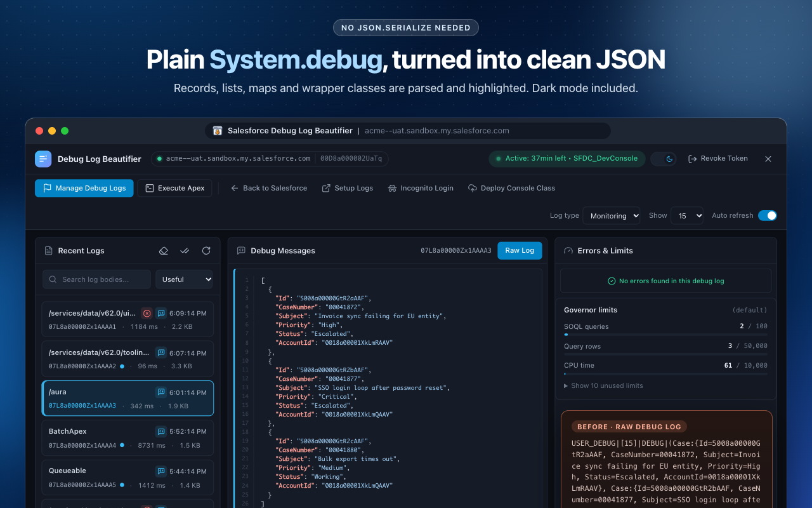Click the incognito icon beside Incognito Login

tap(392, 188)
